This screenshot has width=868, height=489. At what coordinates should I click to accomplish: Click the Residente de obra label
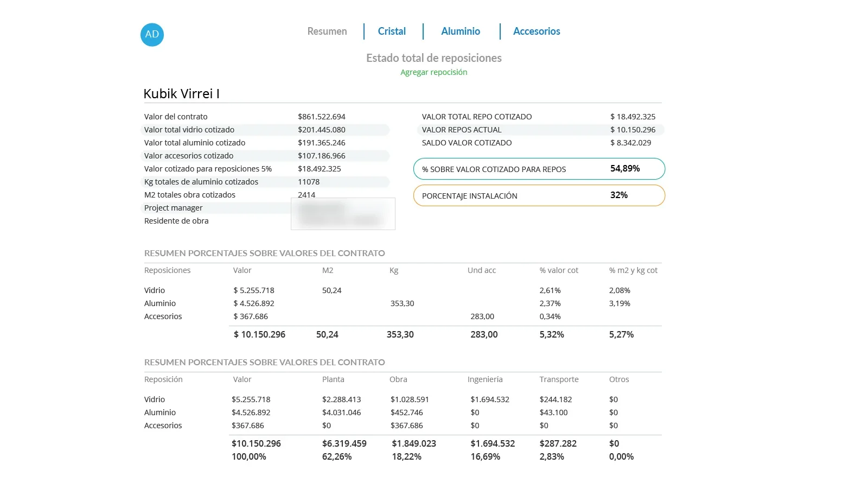(x=176, y=221)
